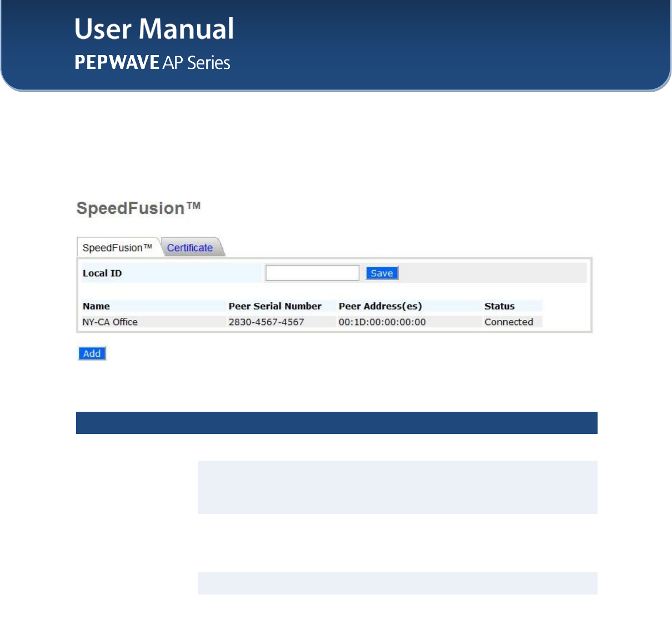Click the PEPWAVE AP Series subtitle
The image size is (672, 619).
pyautogui.click(x=153, y=62)
